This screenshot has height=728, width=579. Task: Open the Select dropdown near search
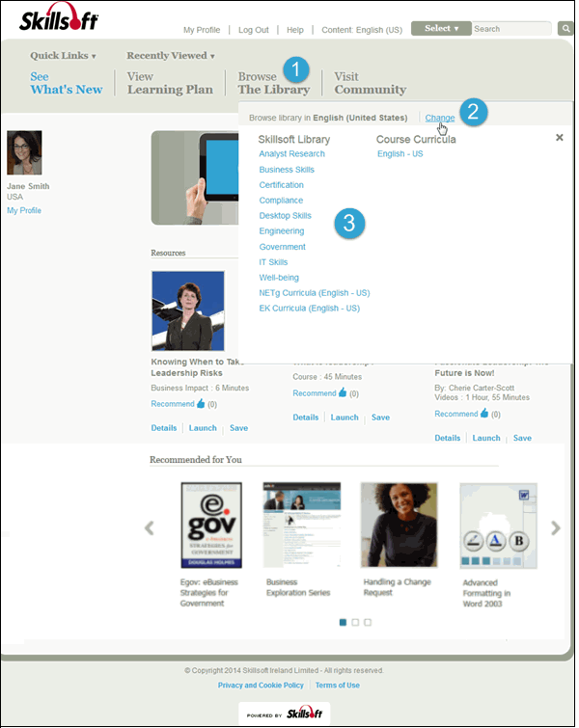click(x=441, y=29)
